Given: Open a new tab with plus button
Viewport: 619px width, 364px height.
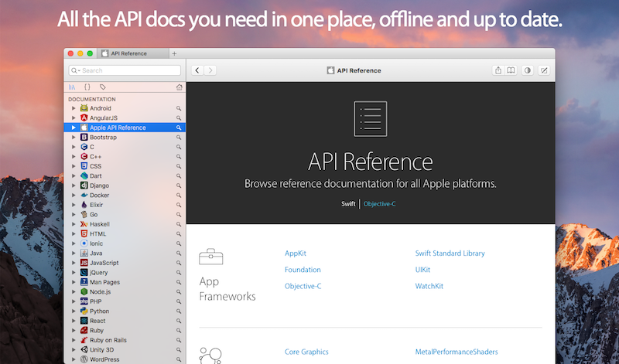Looking at the screenshot, I should pyautogui.click(x=174, y=53).
